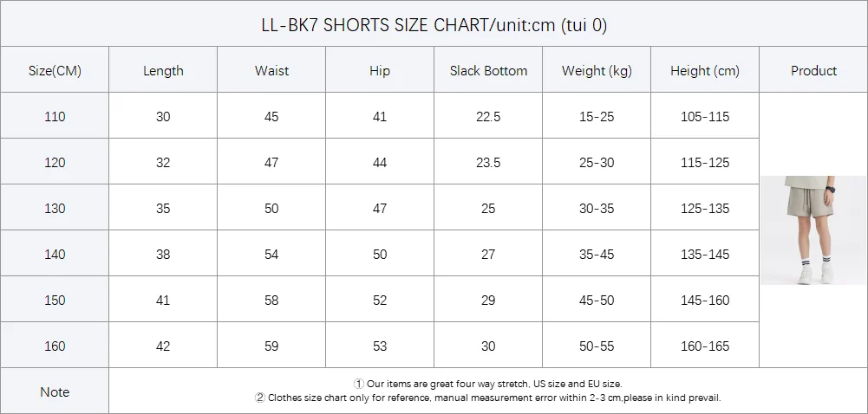Click the Note row label

coord(55,392)
